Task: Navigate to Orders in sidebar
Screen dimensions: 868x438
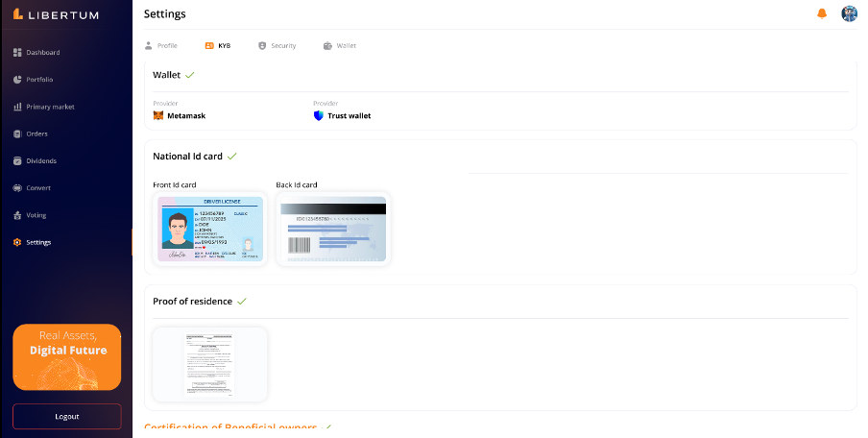Action: point(36,134)
